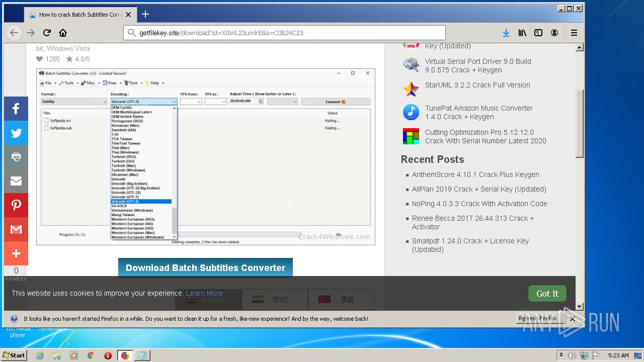644x362 pixels.
Task: Click the print share icon
Action: click(x=16, y=157)
